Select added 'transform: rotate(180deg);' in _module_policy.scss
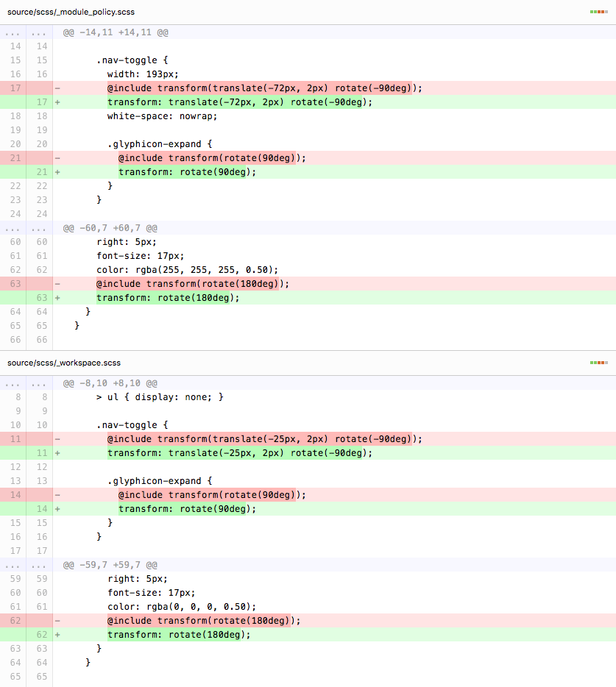Image resolution: width=616 pixels, height=687 pixels. pos(168,298)
